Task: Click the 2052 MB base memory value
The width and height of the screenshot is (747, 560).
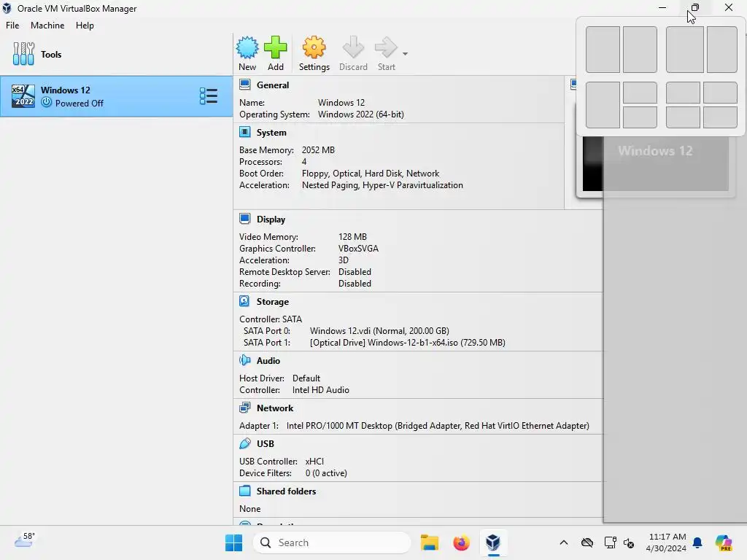Action: pos(318,150)
